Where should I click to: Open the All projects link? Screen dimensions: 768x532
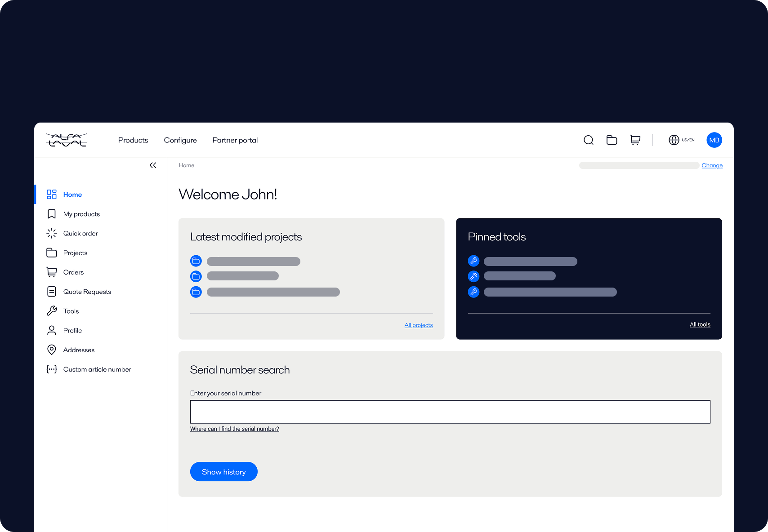tap(418, 324)
